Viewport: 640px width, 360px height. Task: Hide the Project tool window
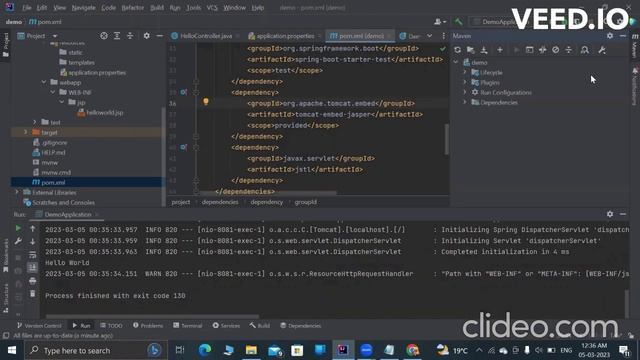pos(160,36)
